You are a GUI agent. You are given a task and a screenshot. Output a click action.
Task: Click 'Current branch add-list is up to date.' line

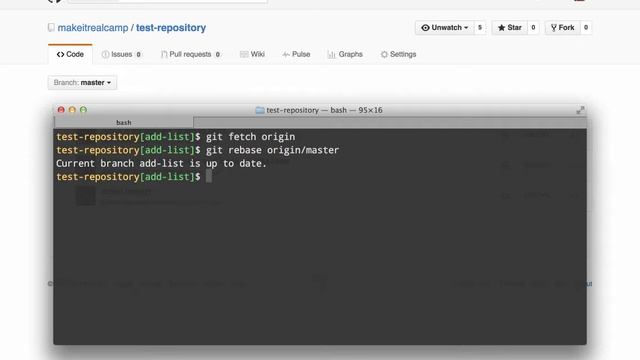coord(161,164)
